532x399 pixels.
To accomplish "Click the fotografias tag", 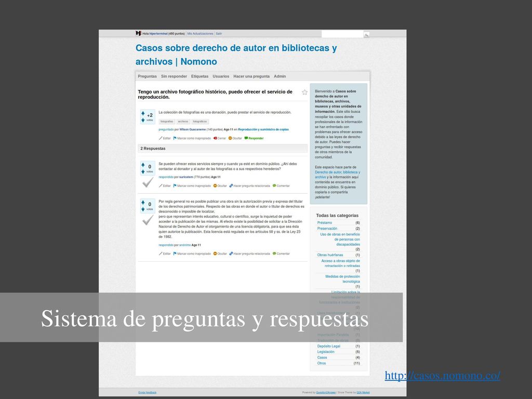I will pyautogui.click(x=167, y=122).
